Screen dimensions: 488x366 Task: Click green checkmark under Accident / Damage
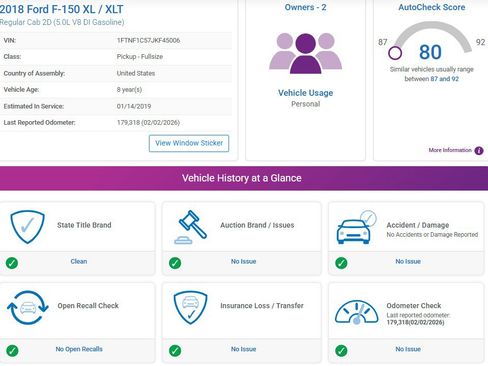click(x=341, y=263)
